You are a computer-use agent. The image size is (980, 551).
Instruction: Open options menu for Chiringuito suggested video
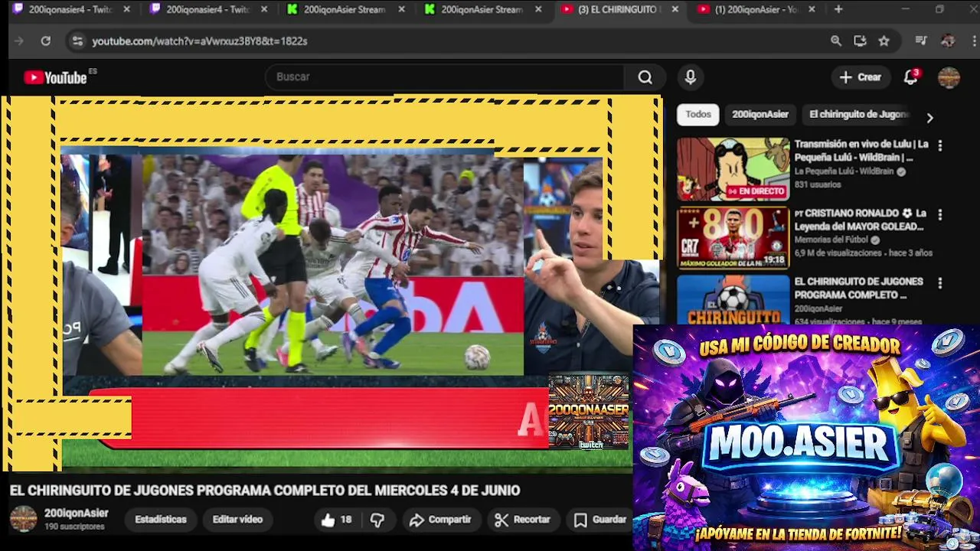tap(940, 283)
